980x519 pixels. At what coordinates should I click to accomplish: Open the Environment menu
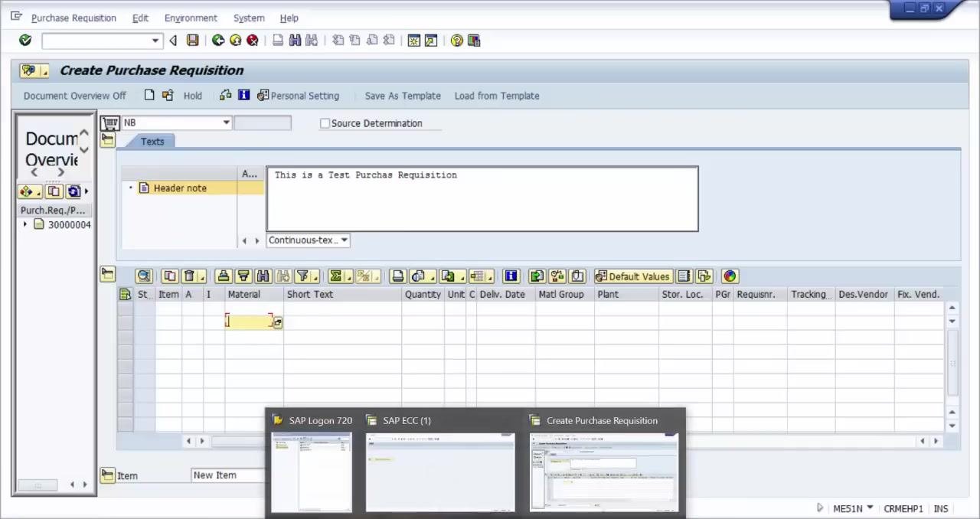pos(191,18)
